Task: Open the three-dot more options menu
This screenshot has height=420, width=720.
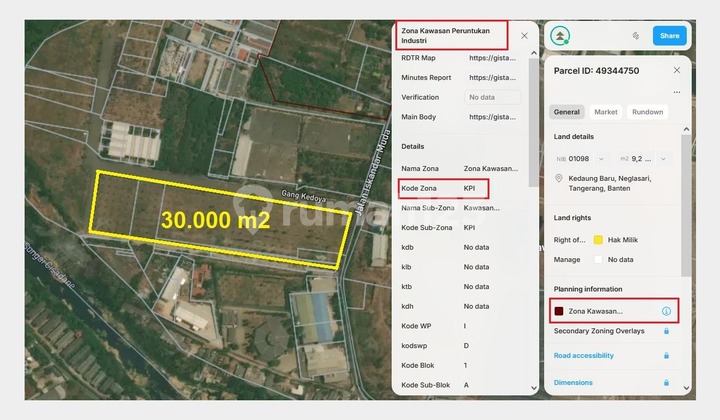Action: click(677, 92)
